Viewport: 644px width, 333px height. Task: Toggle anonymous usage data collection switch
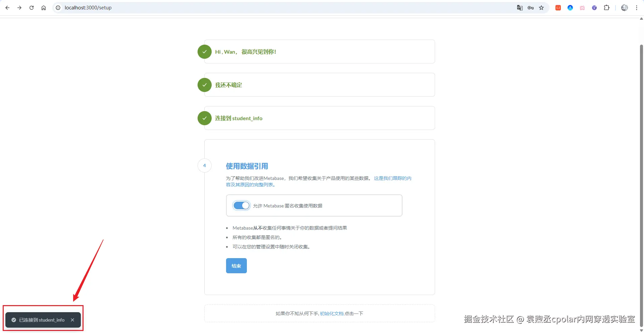click(x=241, y=205)
